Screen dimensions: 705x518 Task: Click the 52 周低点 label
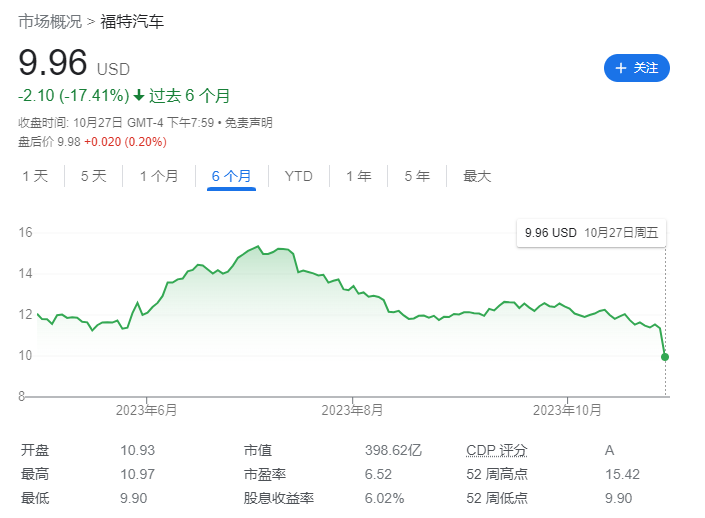(x=497, y=498)
